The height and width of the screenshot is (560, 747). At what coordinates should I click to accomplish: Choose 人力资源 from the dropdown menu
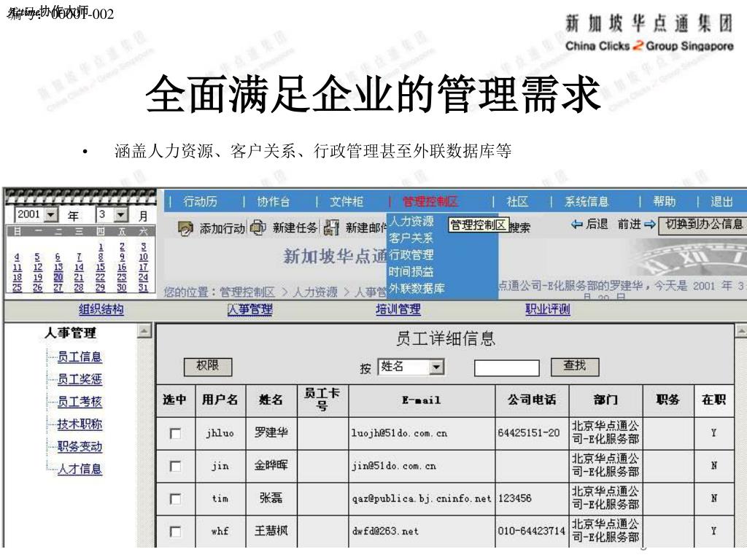[411, 222]
